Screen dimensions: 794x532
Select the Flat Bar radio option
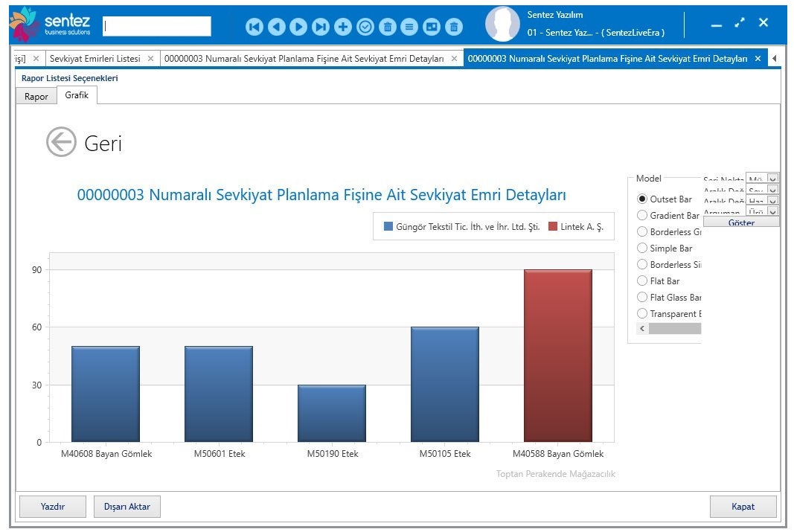coord(642,281)
